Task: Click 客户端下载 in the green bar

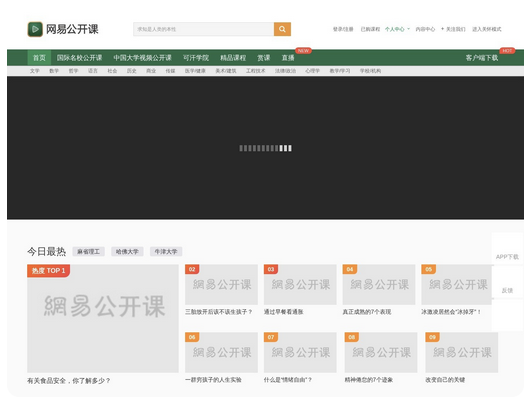Action: pos(482,58)
